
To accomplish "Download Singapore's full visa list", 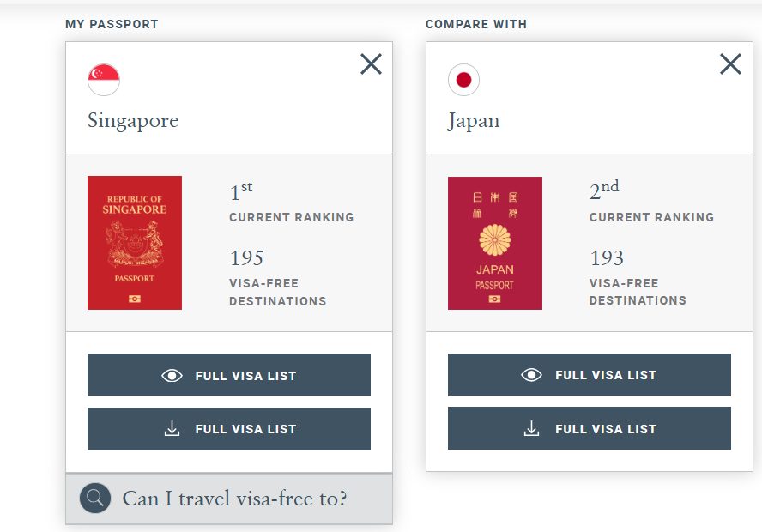I will tap(229, 429).
